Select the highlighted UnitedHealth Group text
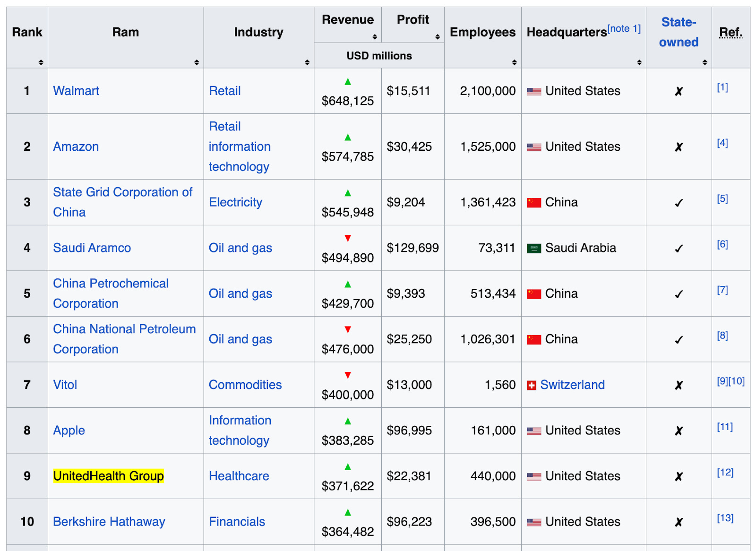 coord(109,476)
